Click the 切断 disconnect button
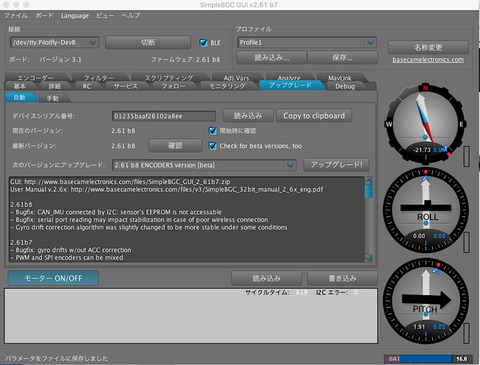The height and width of the screenshot is (365, 480). (148, 42)
